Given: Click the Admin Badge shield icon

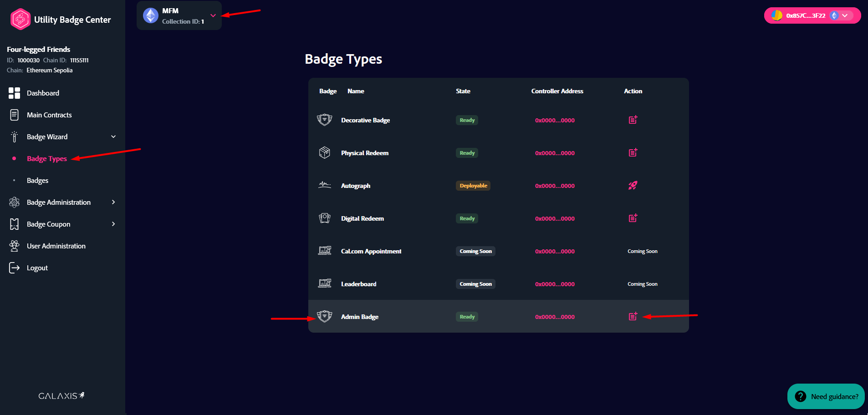Looking at the screenshot, I should (324, 316).
